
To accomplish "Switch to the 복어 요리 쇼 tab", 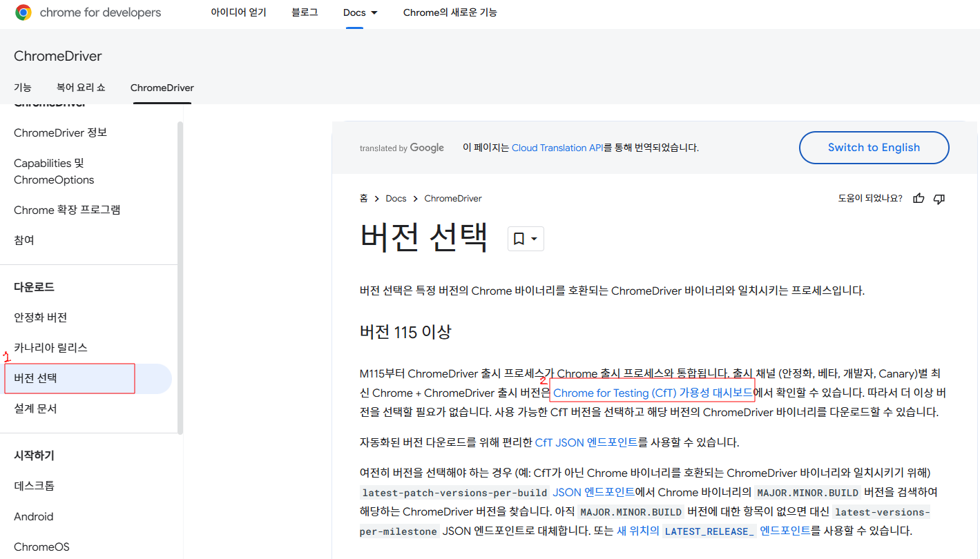I will (81, 88).
